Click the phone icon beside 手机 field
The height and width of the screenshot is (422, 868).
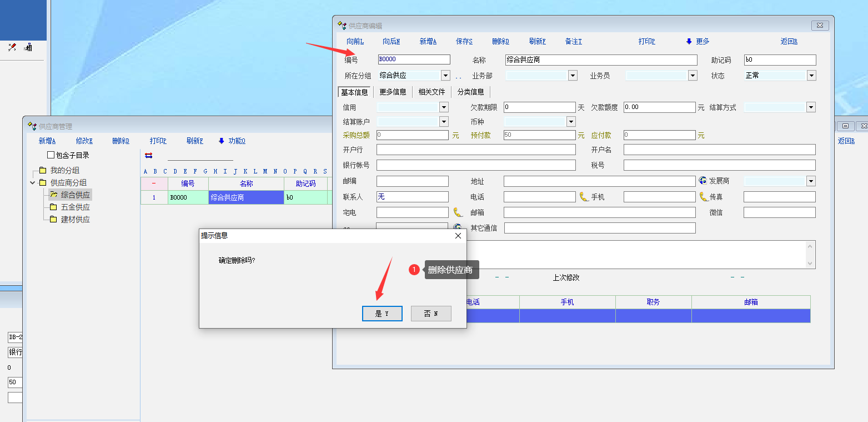point(704,197)
